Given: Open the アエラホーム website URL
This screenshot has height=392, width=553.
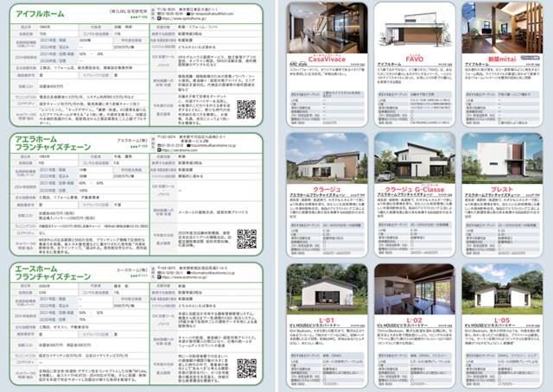Looking at the screenshot, I should click(x=179, y=150).
